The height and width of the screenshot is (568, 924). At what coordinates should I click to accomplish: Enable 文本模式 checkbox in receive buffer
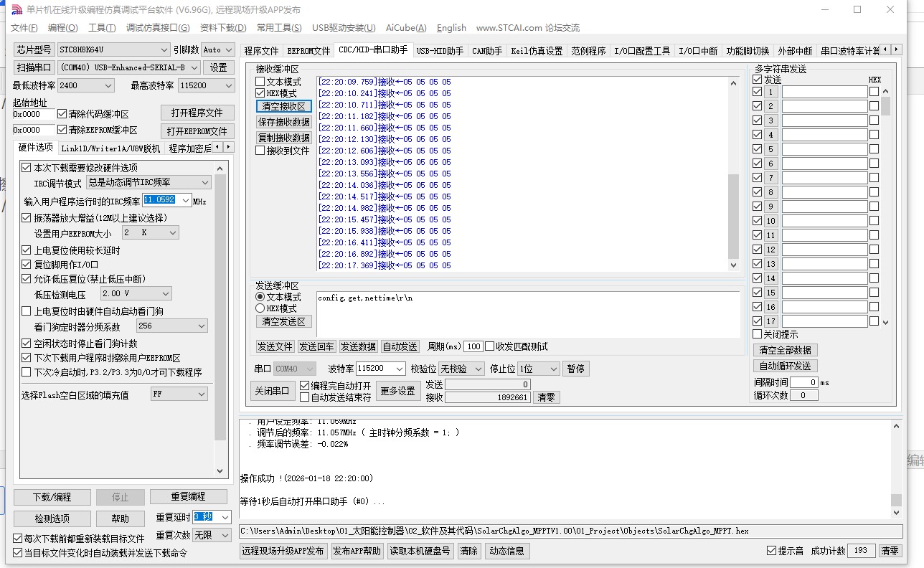(260, 82)
